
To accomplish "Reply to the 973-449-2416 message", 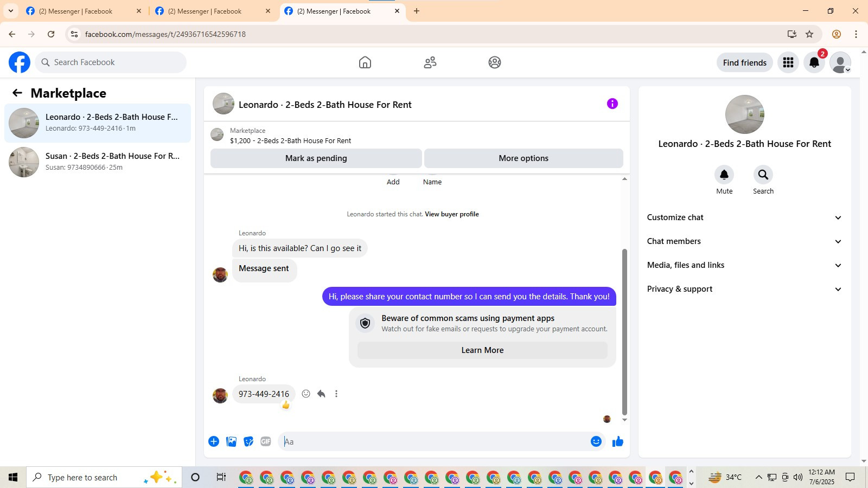I will click(321, 394).
